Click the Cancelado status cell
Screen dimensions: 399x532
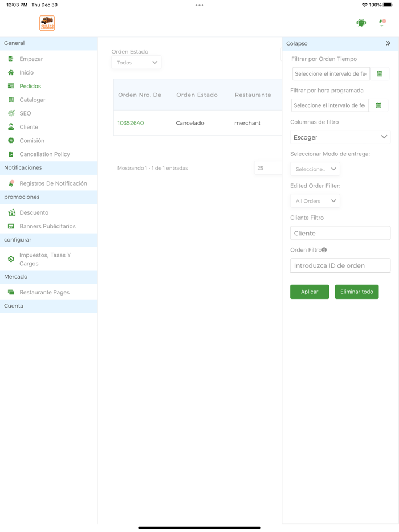tap(190, 123)
